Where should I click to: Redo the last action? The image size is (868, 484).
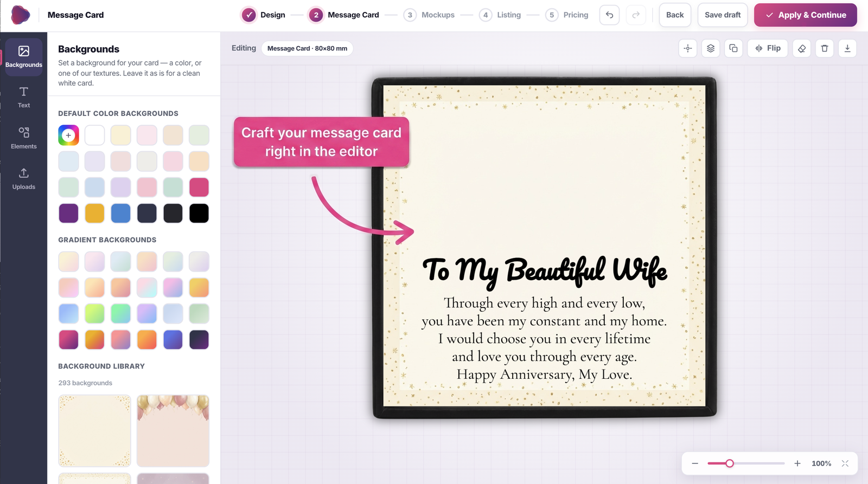(x=636, y=15)
